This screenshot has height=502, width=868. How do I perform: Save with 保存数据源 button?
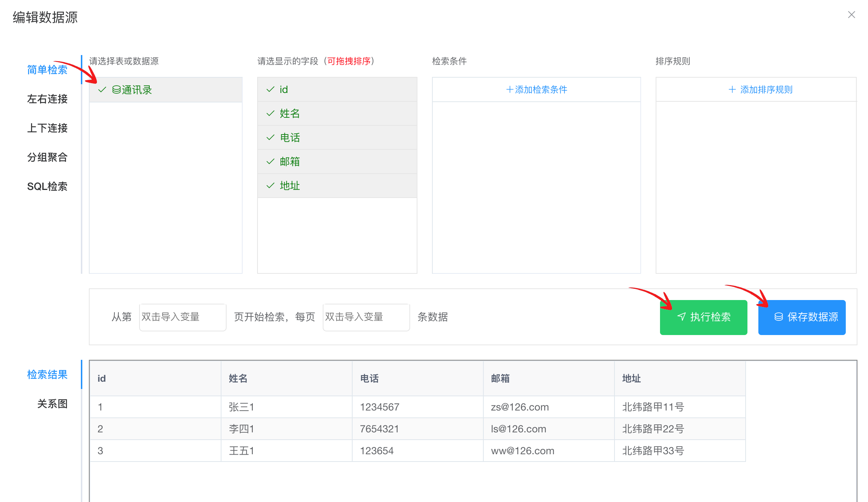[x=802, y=317]
